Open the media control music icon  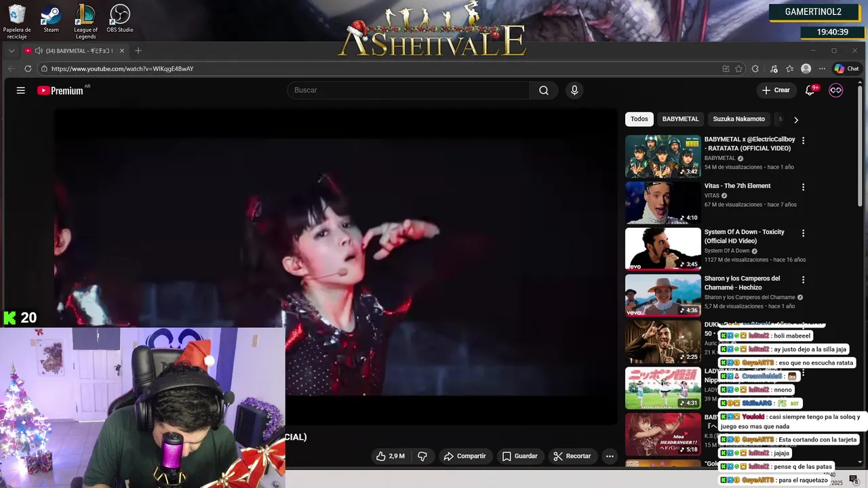pos(774,68)
